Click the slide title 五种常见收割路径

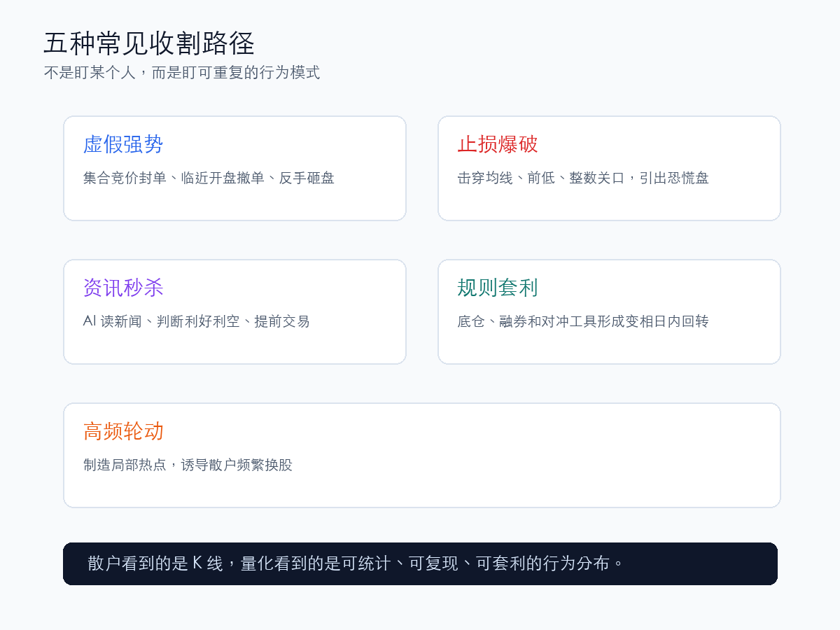tap(149, 43)
